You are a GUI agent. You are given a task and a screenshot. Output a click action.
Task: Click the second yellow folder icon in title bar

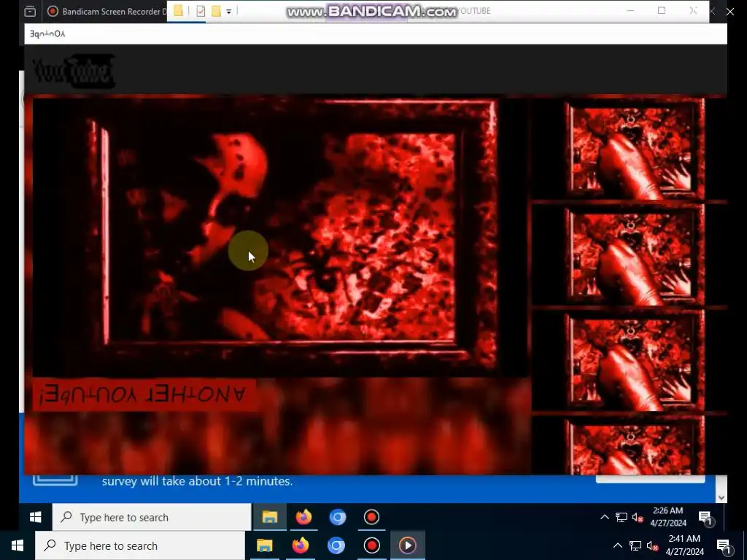click(216, 11)
